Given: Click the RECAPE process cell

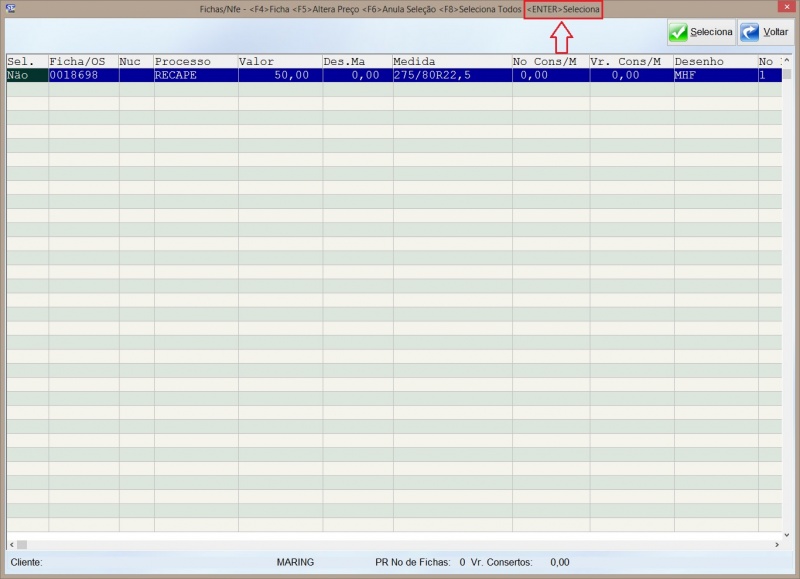Looking at the screenshot, I should [195, 75].
